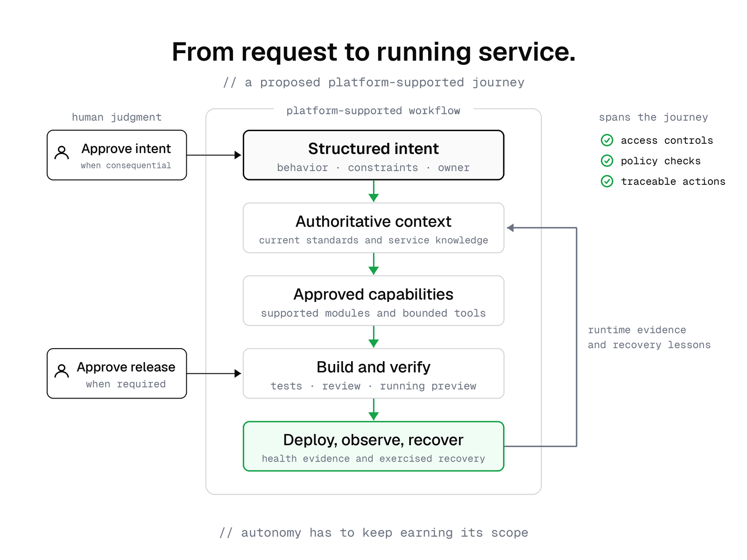Select the Structured intent box
Screen dimensions: 747x560
pos(373,155)
